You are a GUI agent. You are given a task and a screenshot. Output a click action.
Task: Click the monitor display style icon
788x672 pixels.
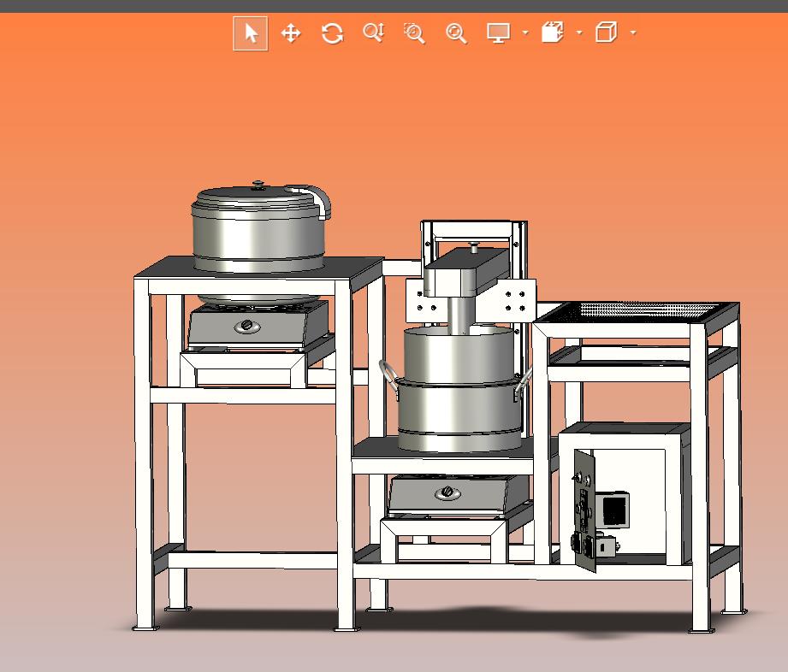[498, 33]
